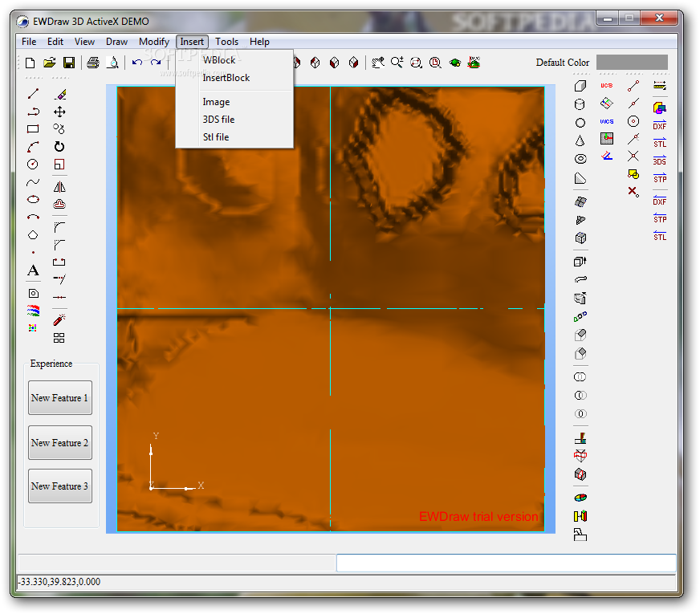Choose Image from the Insert menu
The image size is (700, 614).
(x=216, y=102)
